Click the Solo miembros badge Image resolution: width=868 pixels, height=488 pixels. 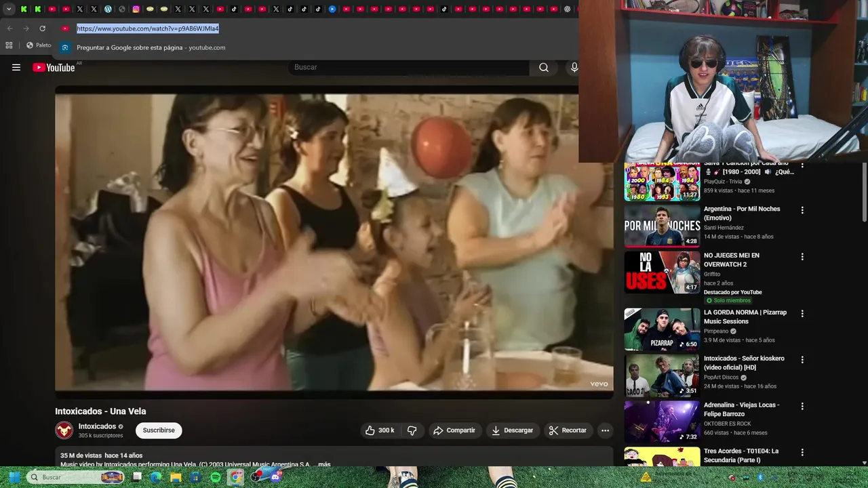(728, 300)
